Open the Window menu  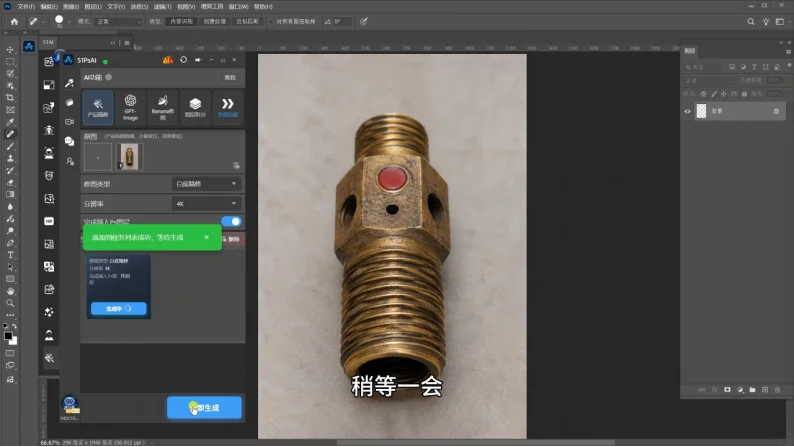point(238,7)
